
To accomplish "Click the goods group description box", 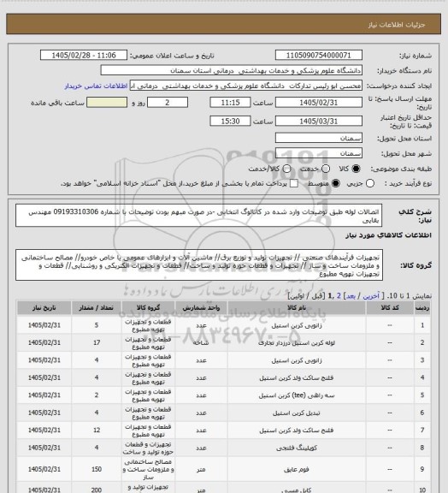I will click(199, 265).
